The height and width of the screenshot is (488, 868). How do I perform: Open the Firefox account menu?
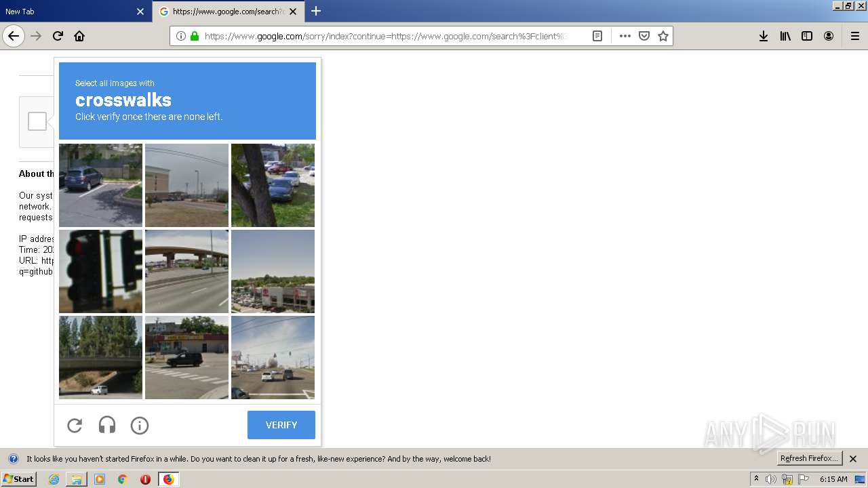coord(829,36)
